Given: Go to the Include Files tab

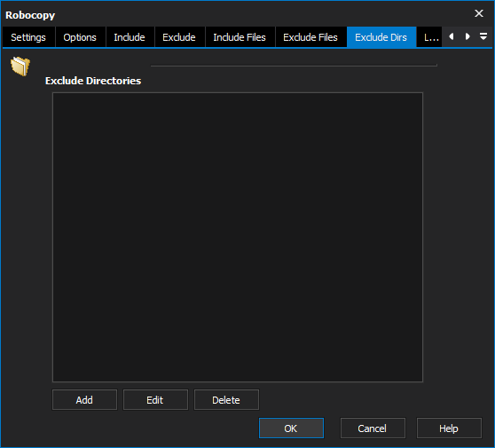Looking at the screenshot, I should (240, 37).
